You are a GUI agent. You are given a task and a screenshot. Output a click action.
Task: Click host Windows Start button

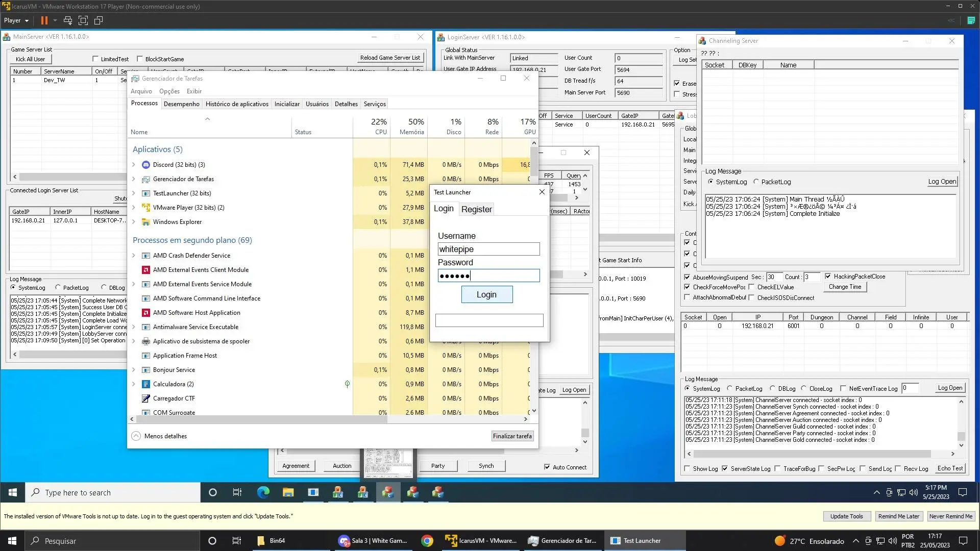pos(12,541)
